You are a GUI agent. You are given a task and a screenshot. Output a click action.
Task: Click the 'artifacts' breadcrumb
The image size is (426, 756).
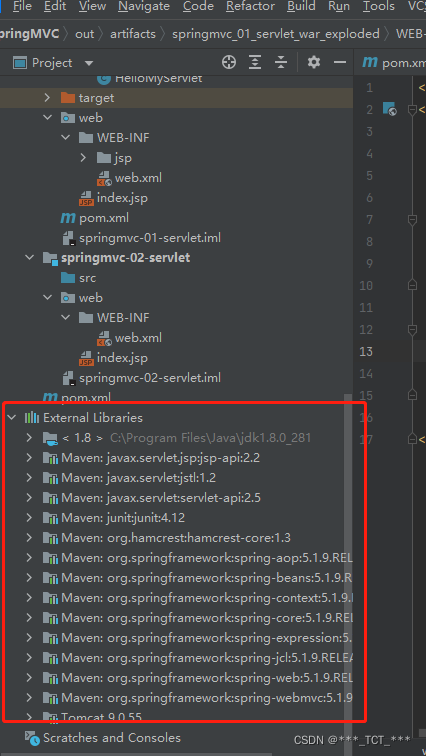pos(133,34)
